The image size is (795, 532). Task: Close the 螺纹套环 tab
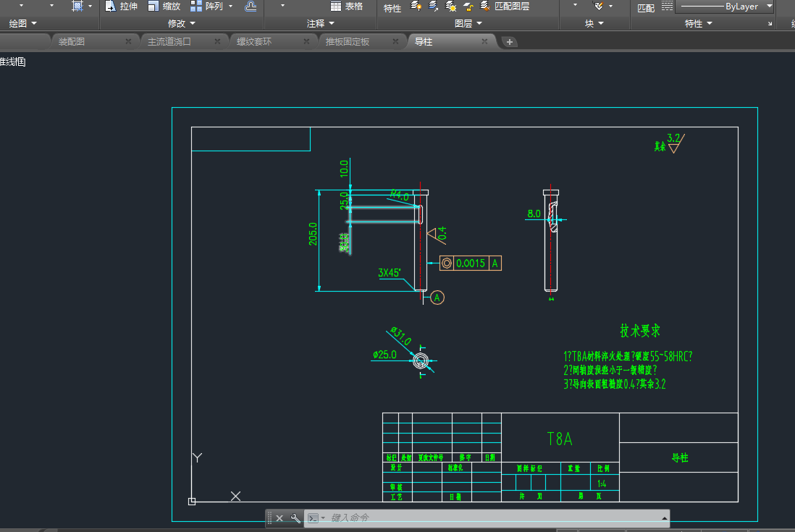tap(306, 42)
